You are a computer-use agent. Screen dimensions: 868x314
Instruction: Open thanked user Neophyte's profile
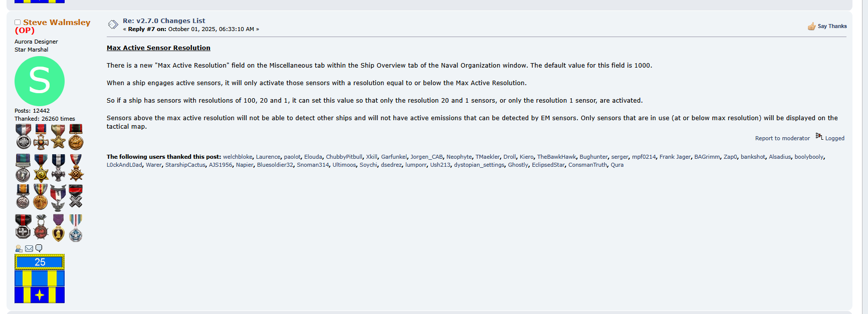coord(459,157)
